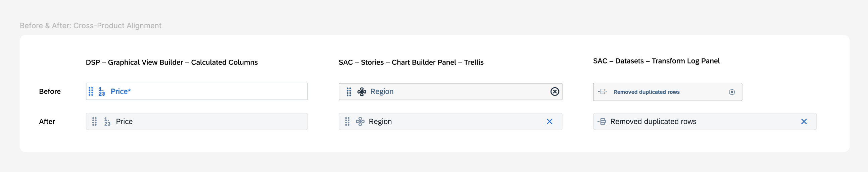
Task: Click transform icon beside bold Removed duplicated rows
Action: (x=602, y=92)
